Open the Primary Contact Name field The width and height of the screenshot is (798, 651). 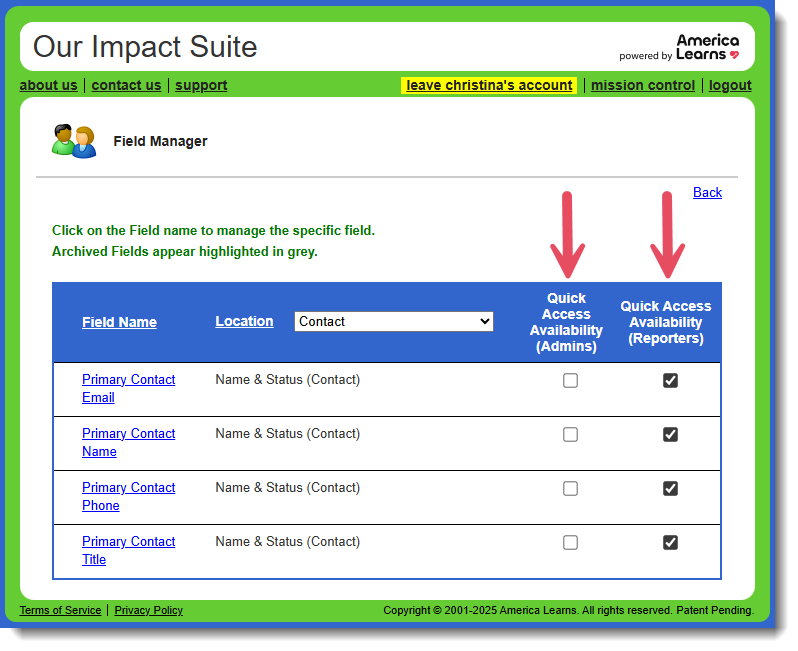coord(128,442)
